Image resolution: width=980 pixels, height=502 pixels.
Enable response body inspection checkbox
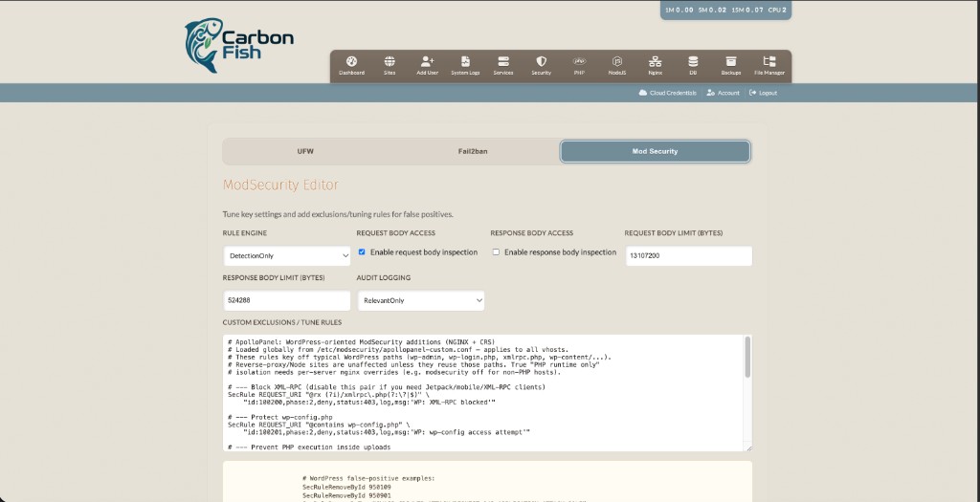point(496,252)
